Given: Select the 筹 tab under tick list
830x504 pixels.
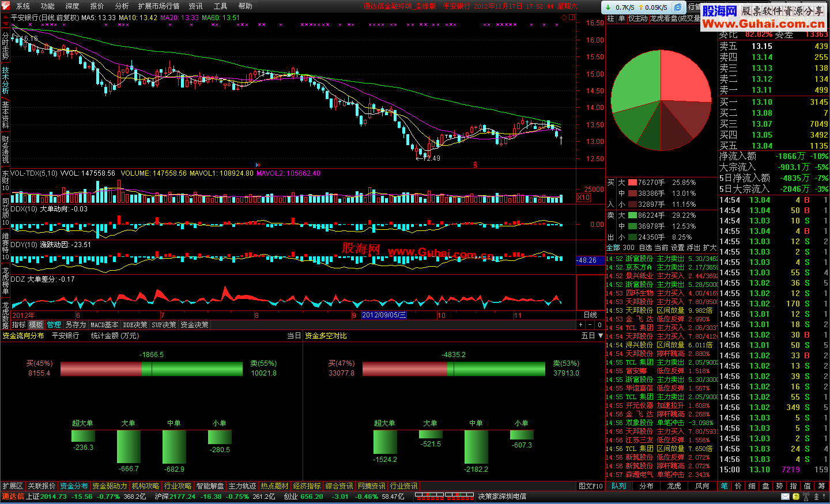Looking at the screenshot, I should click(821, 486).
